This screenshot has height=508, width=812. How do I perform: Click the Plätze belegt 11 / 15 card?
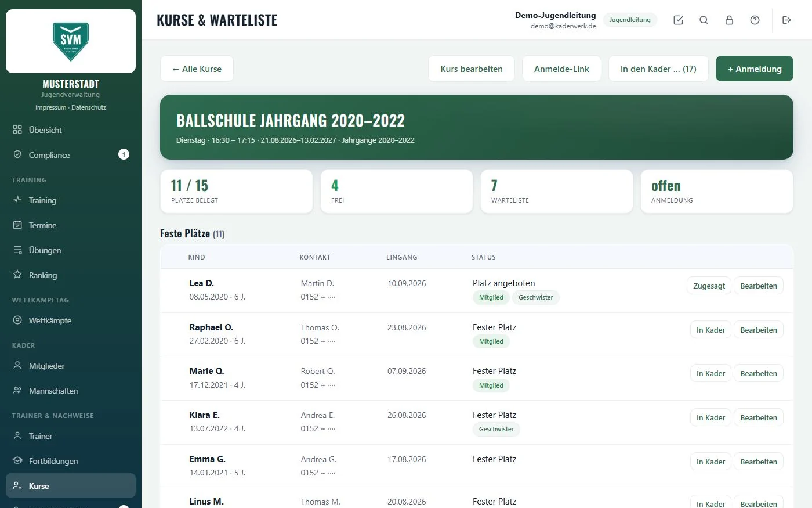[236, 192]
